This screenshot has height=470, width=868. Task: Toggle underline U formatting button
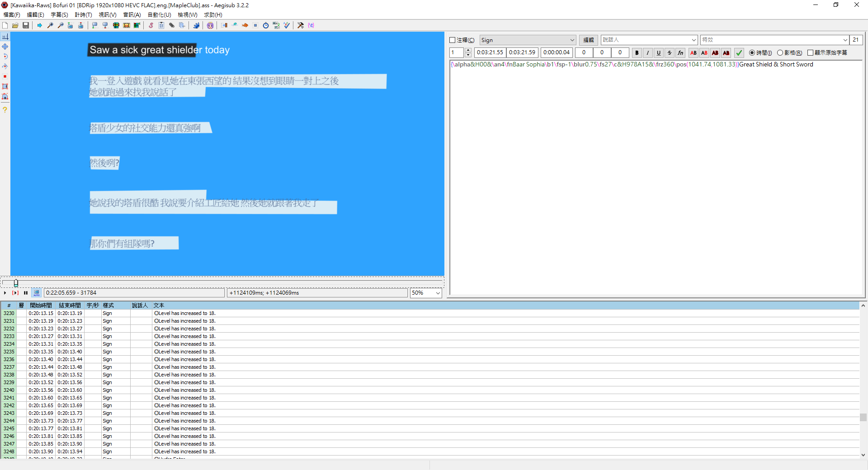(659, 53)
